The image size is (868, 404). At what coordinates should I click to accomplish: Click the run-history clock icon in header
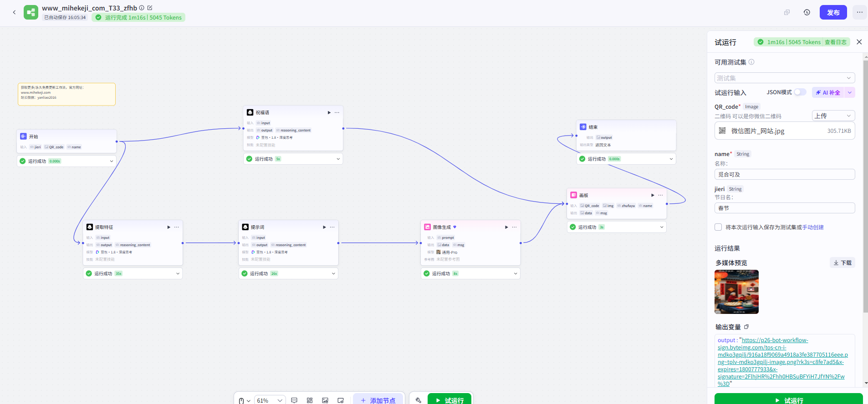pos(807,12)
